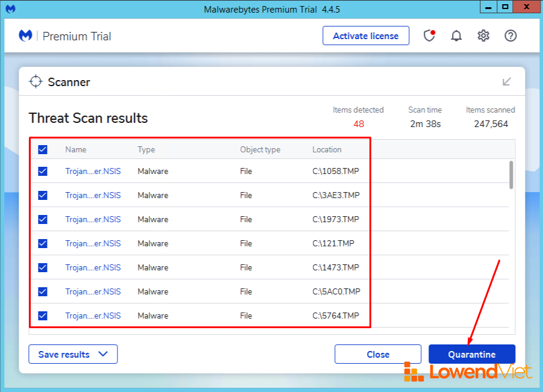Click the Activate license button
Viewport: 543px width, 392px height.
coord(365,36)
